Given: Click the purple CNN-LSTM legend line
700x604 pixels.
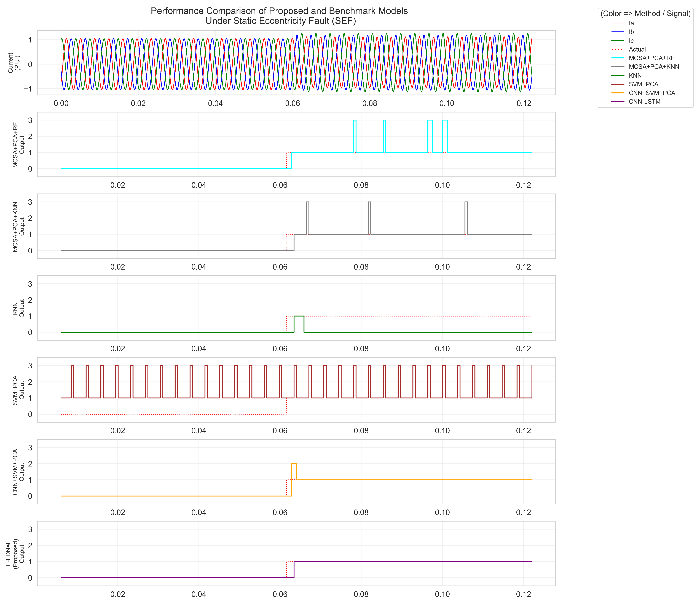Looking at the screenshot, I should click(x=618, y=102).
